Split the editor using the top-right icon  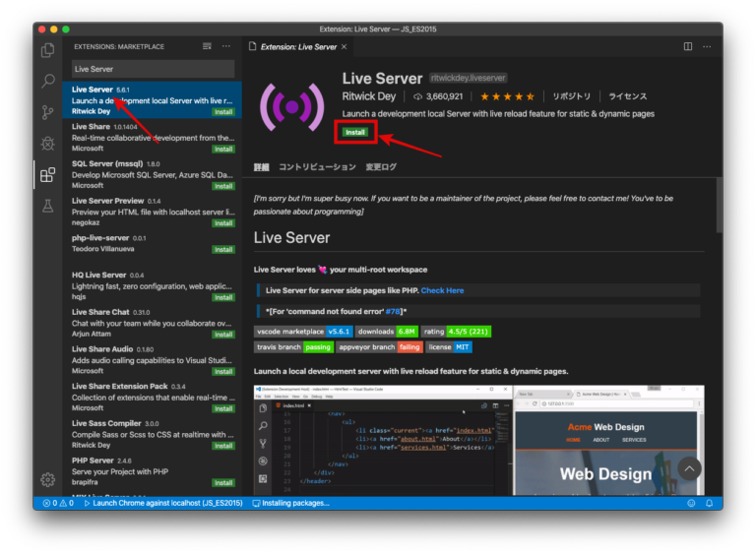pos(687,46)
